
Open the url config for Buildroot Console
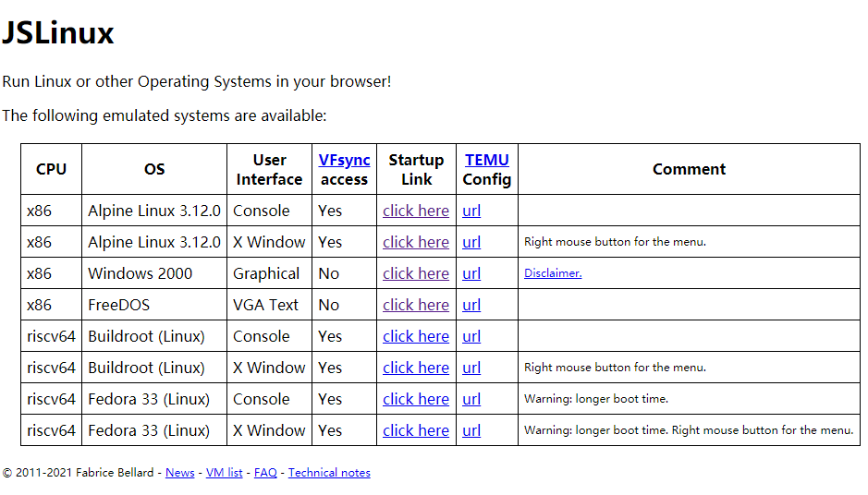tap(471, 337)
